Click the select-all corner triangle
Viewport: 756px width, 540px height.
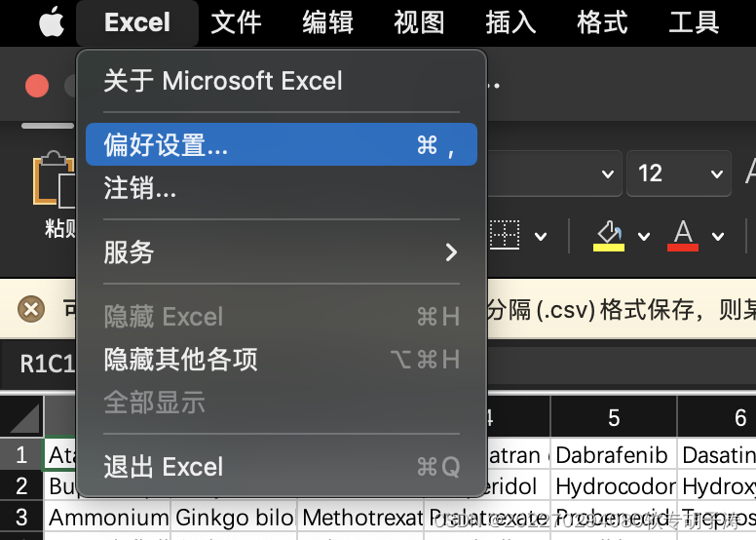(23, 417)
